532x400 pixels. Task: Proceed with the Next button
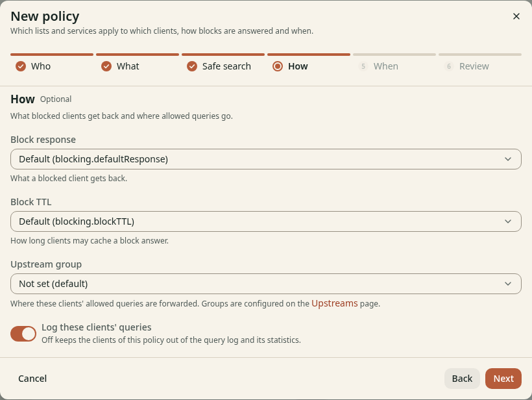point(503,379)
